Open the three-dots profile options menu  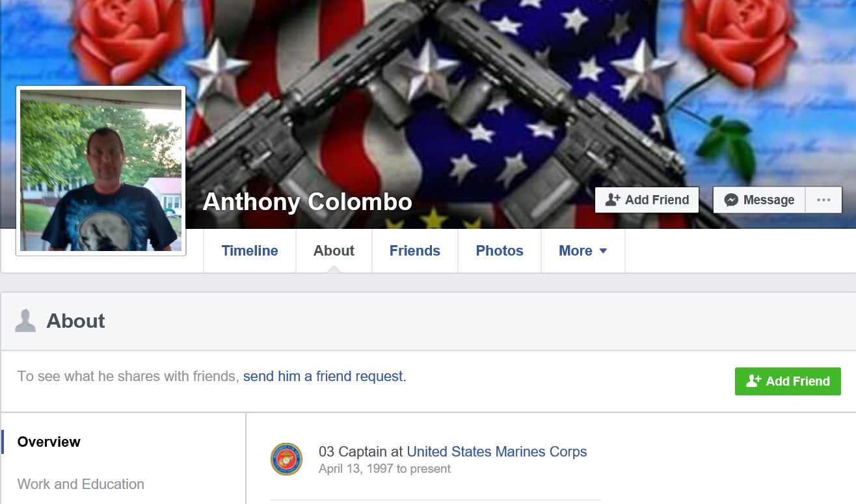(x=823, y=200)
